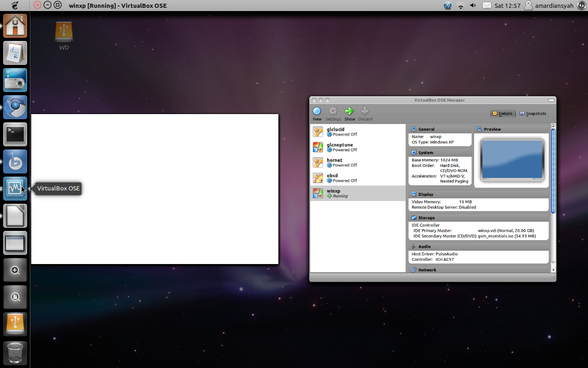
Task: Open the Terminal dock icon
Action: pyautogui.click(x=15, y=134)
